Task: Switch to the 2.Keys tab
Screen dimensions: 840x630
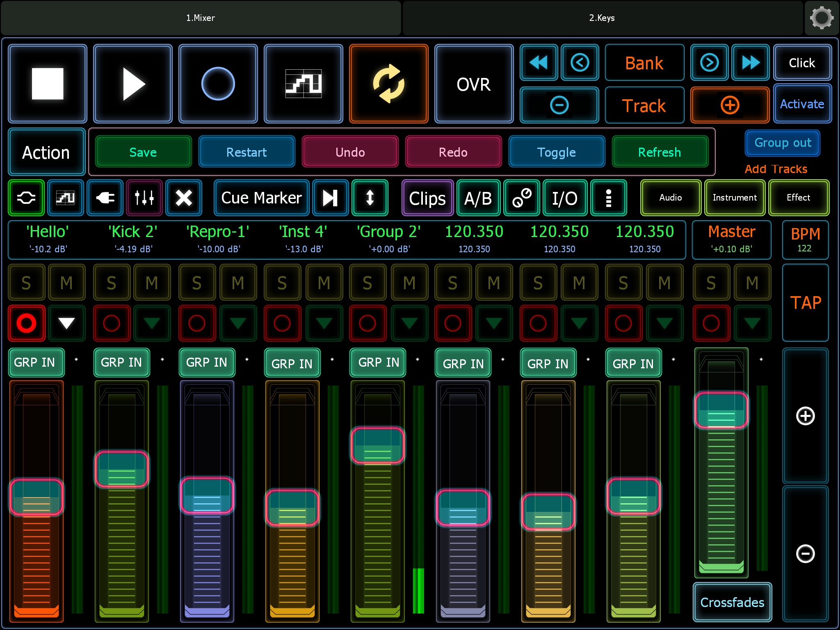Action: pos(602,18)
